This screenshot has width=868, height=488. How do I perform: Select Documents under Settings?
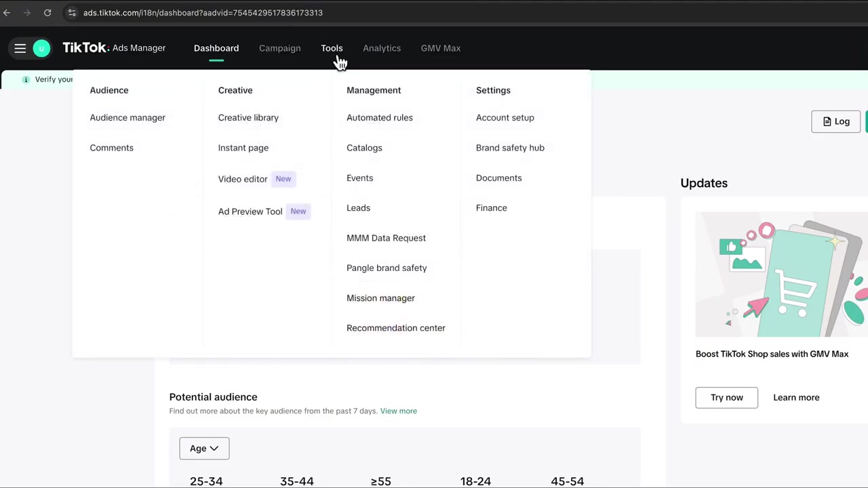point(498,178)
